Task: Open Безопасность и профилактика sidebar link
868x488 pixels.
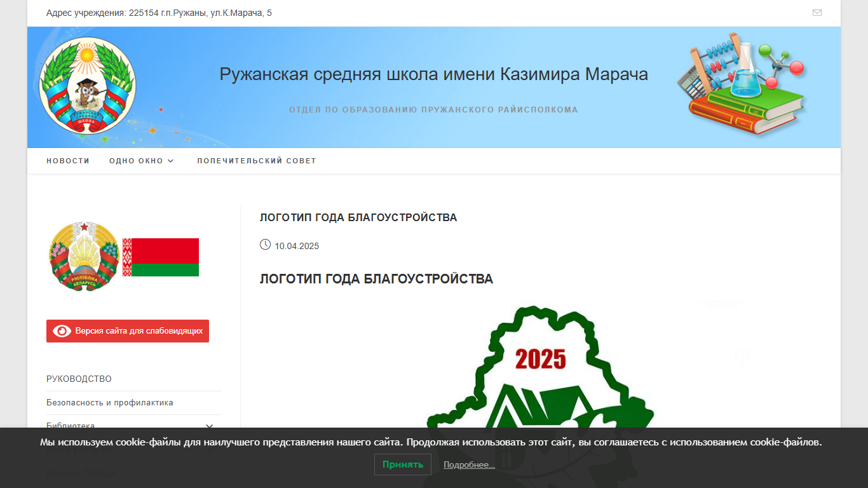Action: coord(110,403)
